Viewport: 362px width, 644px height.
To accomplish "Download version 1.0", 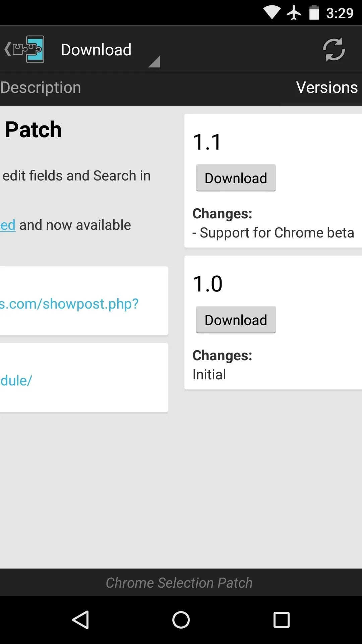I will point(236,320).
